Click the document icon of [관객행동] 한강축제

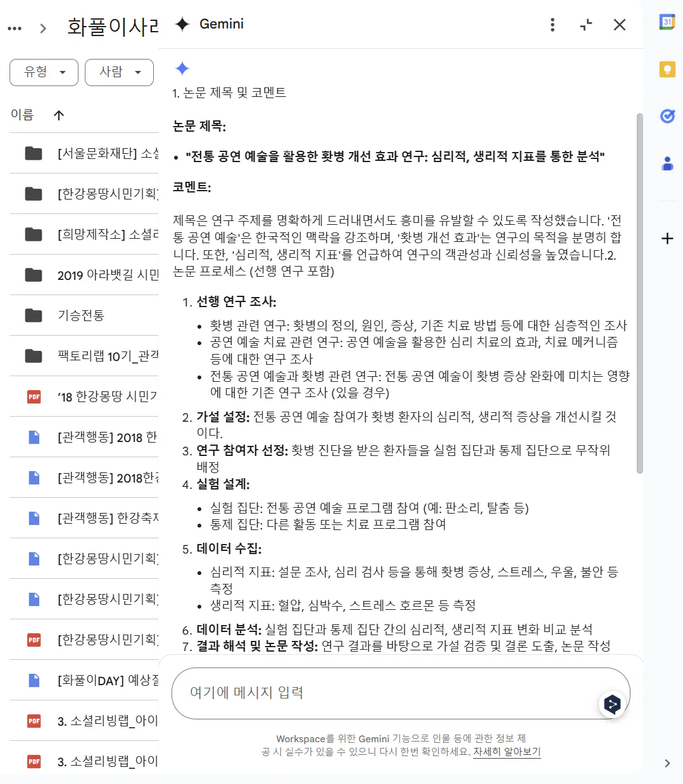[x=34, y=518]
